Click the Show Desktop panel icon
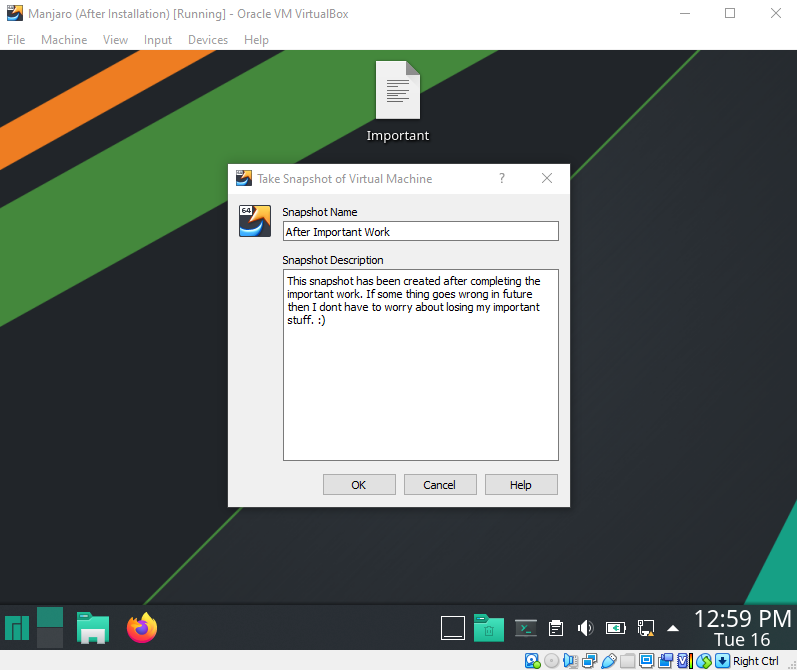797x670 pixels. (452, 628)
